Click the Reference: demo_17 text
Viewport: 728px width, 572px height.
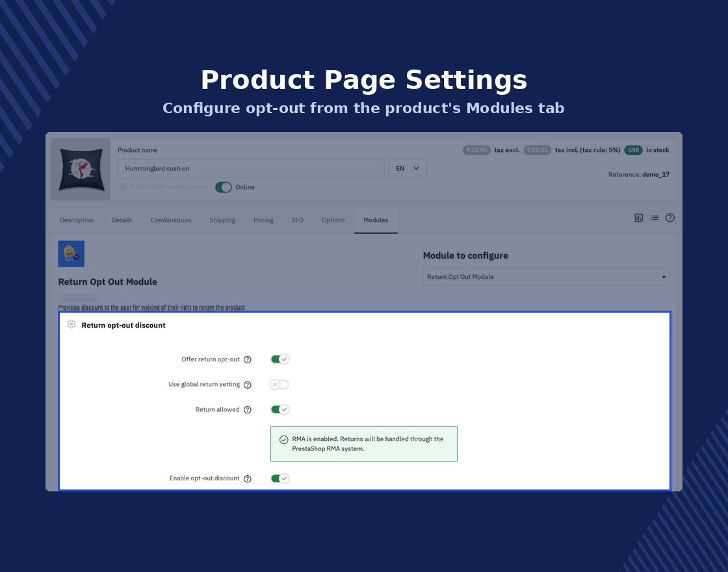(639, 175)
